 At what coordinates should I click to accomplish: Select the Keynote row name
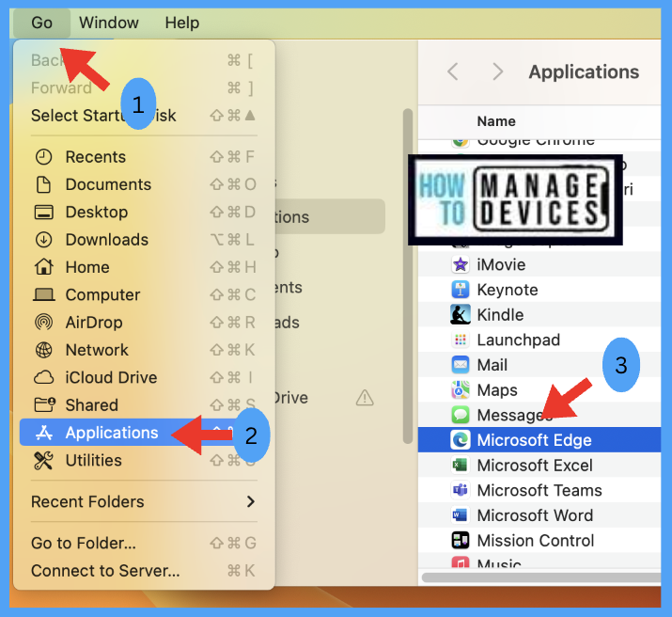coord(508,290)
